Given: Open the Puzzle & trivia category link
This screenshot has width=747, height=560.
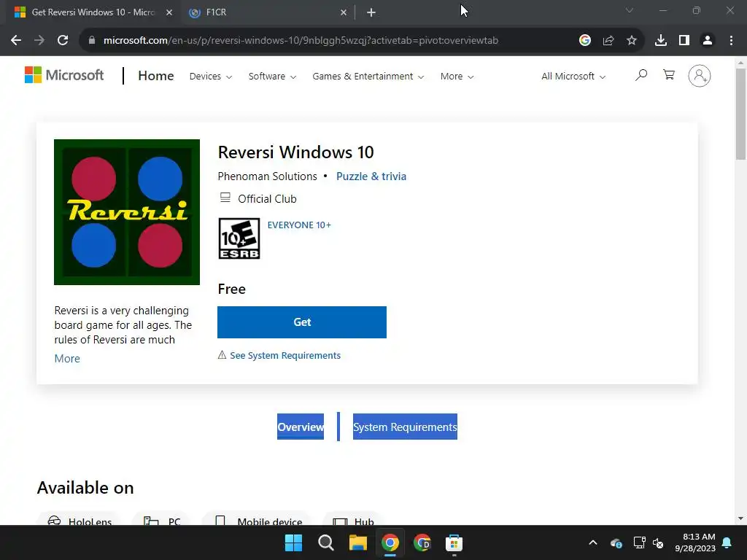Looking at the screenshot, I should click(x=371, y=176).
